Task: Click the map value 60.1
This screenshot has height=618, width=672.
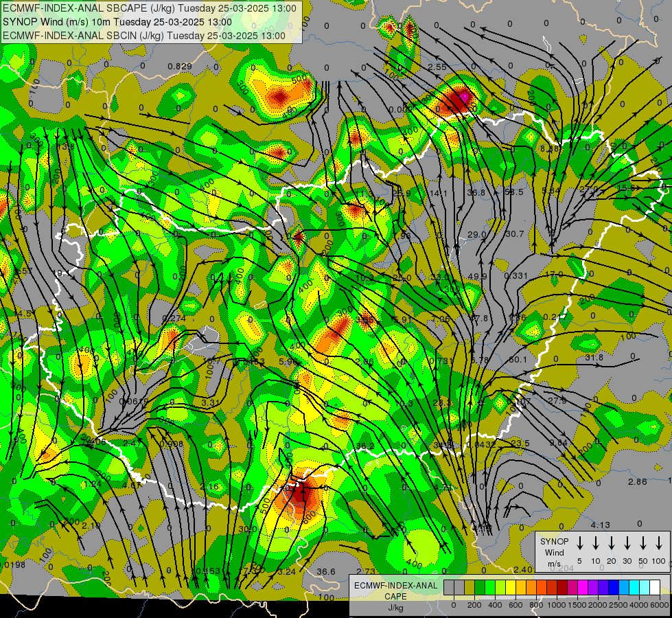Action: [518, 359]
